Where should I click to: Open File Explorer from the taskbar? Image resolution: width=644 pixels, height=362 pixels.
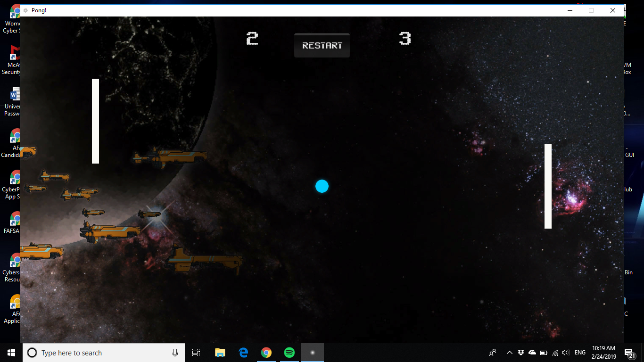point(220,353)
